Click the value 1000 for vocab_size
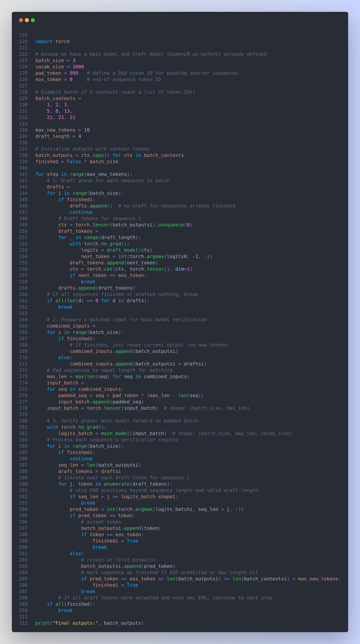The height and width of the screenshot is (644, 360). click(x=78, y=67)
